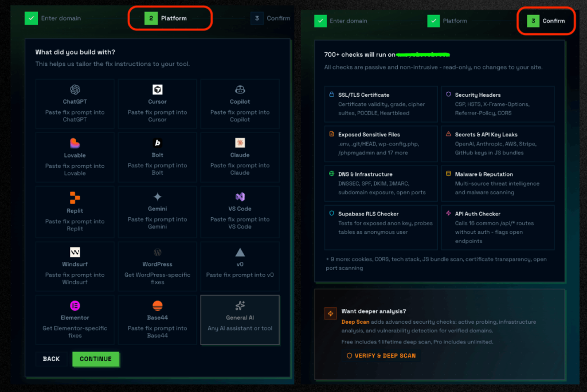Click the SSL/TLS Certificate lock icon

(x=332, y=95)
